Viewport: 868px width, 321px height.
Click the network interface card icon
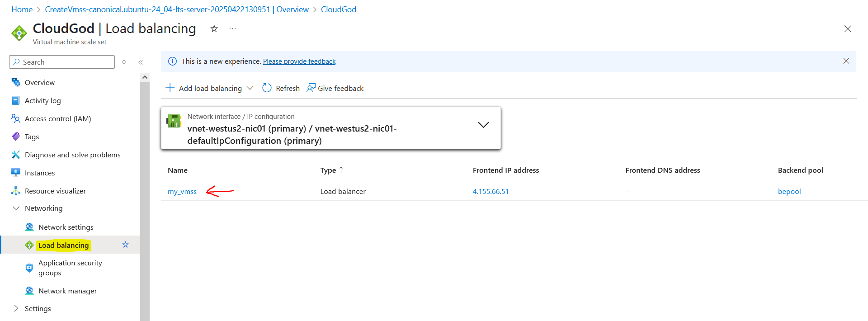pyautogui.click(x=174, y=121)
